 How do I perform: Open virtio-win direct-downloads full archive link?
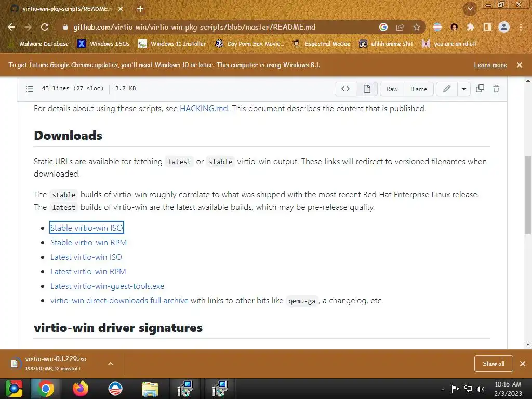click(119, 301)
